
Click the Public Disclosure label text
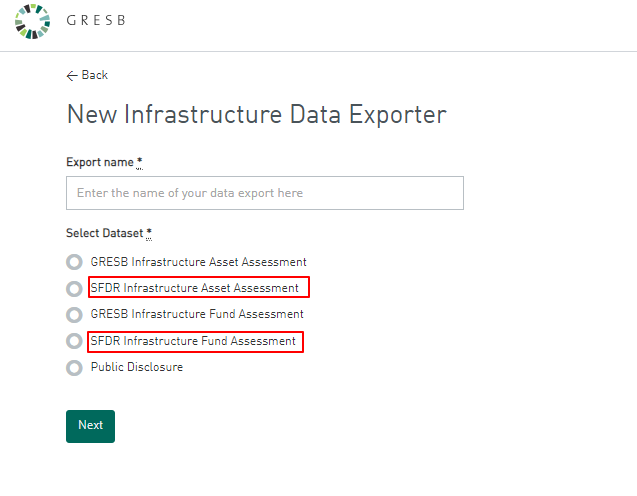pos(137,367)
